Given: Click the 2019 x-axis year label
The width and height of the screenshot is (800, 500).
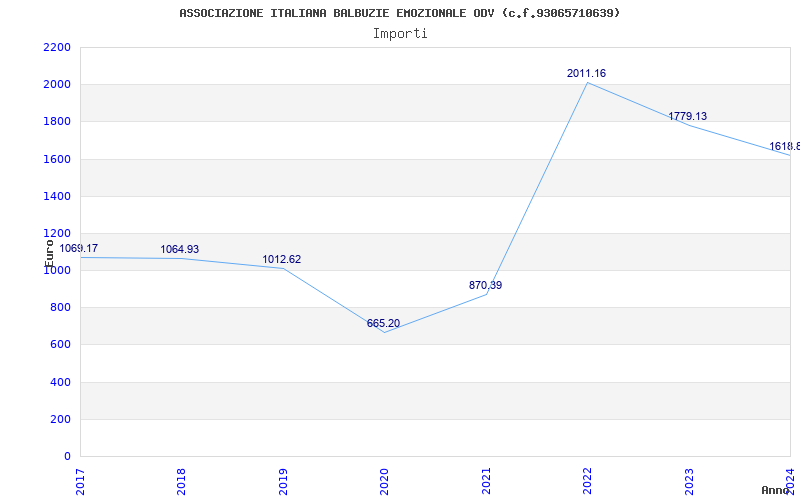Looking at the screenshot, I should point(283,482).
